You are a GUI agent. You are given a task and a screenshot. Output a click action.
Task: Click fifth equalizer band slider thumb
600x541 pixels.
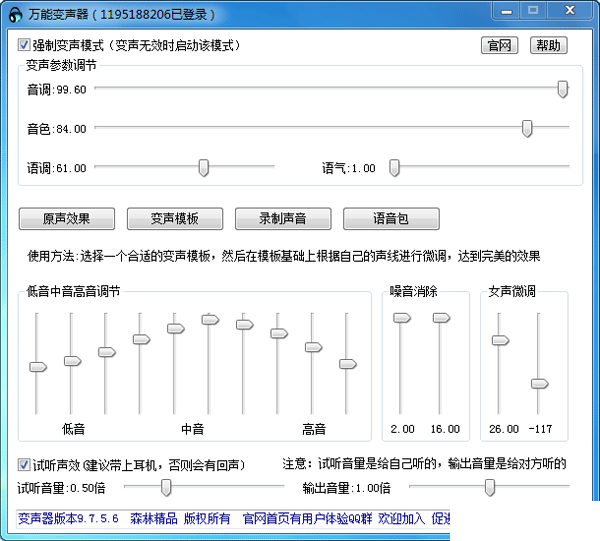point(176,329)
